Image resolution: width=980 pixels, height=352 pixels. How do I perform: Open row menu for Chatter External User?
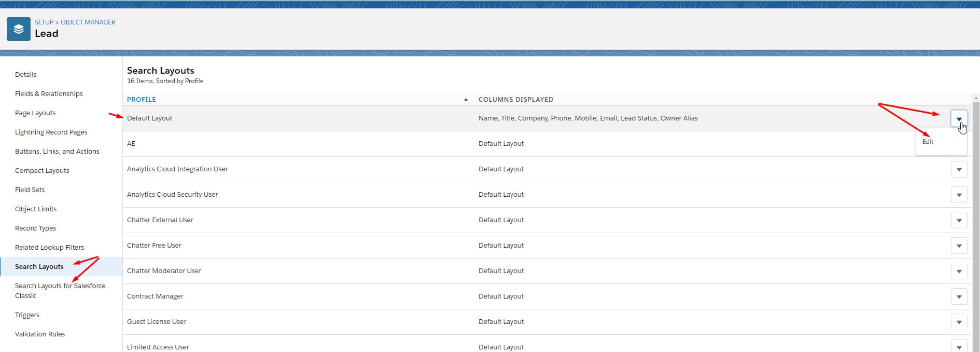959,221
